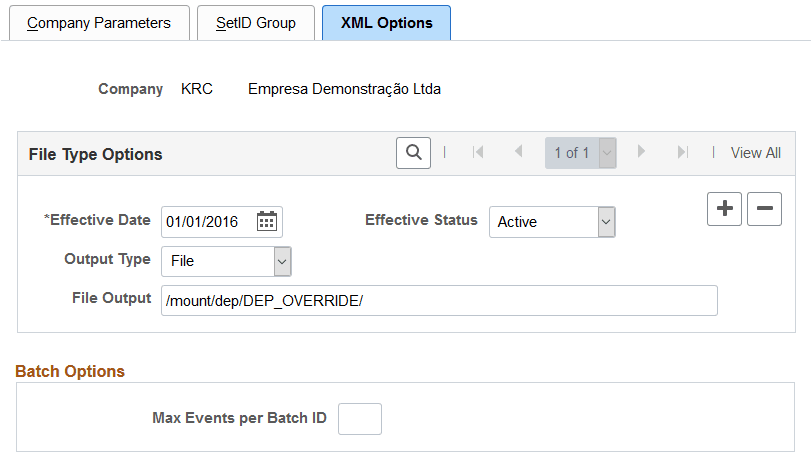Image resolution: width=811 pixels, height=465 pixels.
Task: Expand the Effective Status dropdown
Action: click(x=606, y=222)
